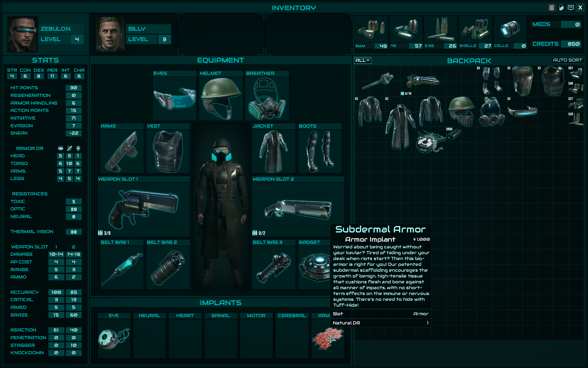The width and height of the screenshot is (588, 368).
Task: Click the backpack inventory icon
Action: point(552,8)
